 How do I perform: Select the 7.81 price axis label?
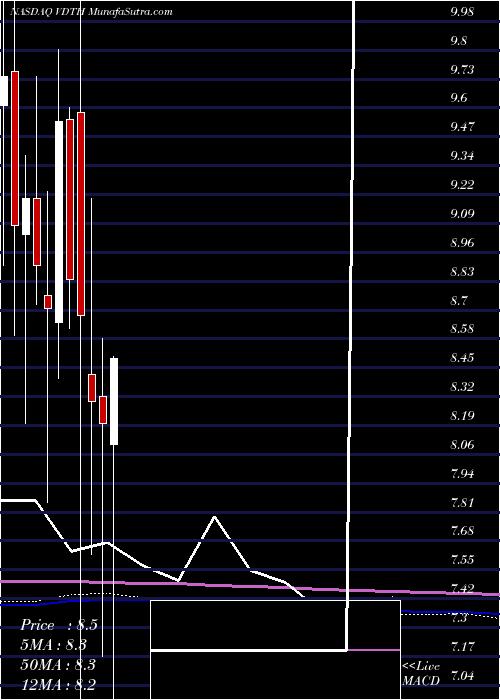pyautogui.click(x=462, y=503)
